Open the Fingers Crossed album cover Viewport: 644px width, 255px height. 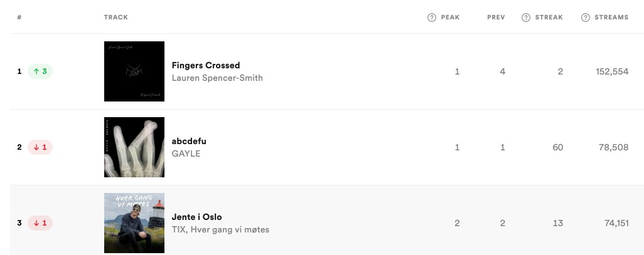134,71
